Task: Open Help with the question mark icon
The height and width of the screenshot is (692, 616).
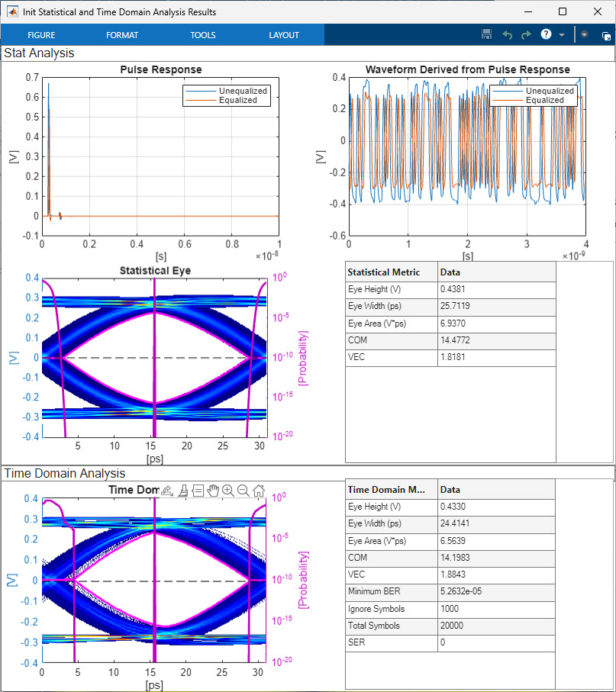Action: click(546, 34)
